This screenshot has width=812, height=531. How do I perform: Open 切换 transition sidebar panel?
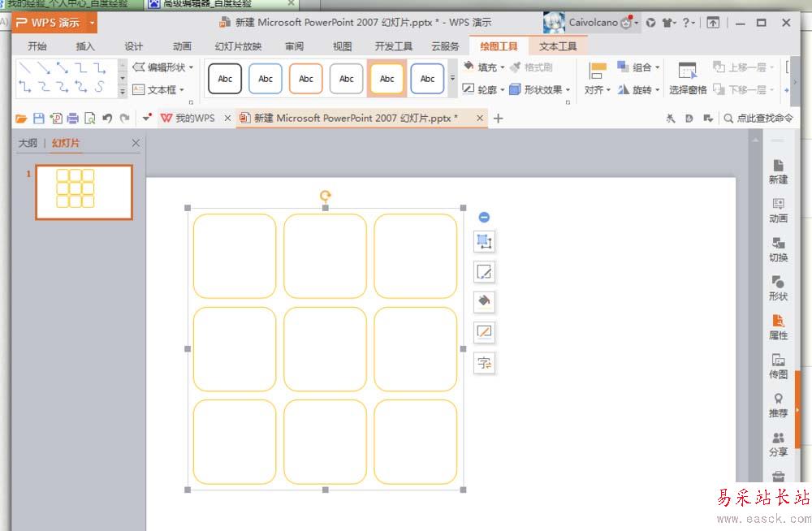(778, 250)
